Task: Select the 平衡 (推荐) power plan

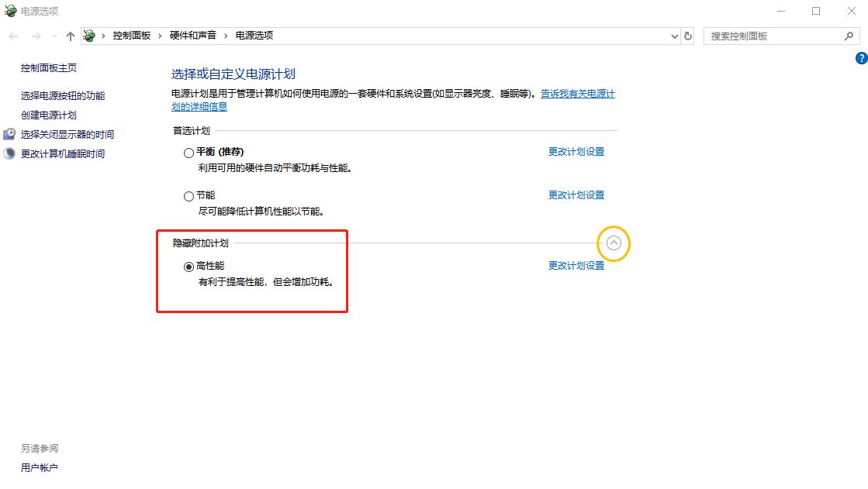Action: [x=188, y=153]
